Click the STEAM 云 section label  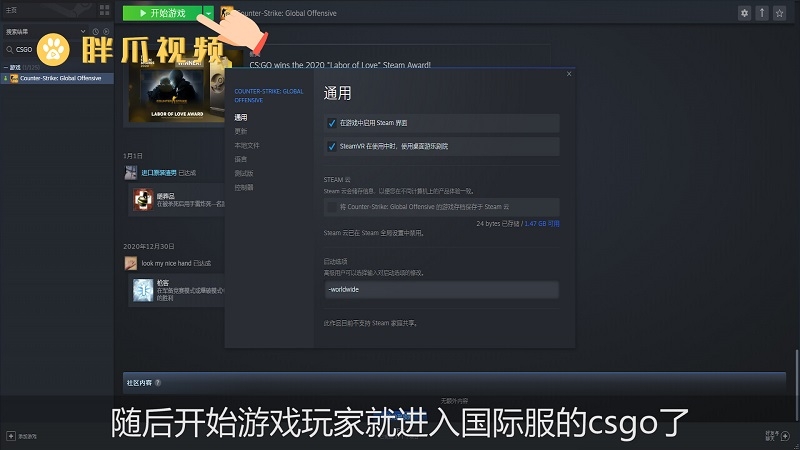pyautogui.click(x=337, y=180)
